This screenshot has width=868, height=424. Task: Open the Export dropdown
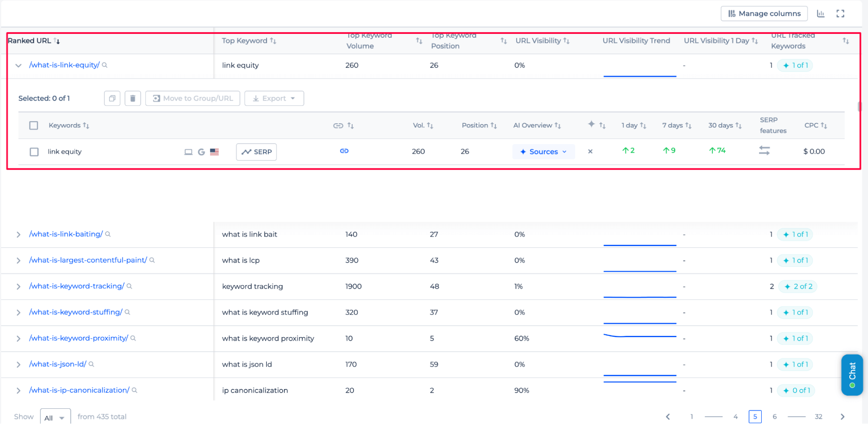pos(274,99)
